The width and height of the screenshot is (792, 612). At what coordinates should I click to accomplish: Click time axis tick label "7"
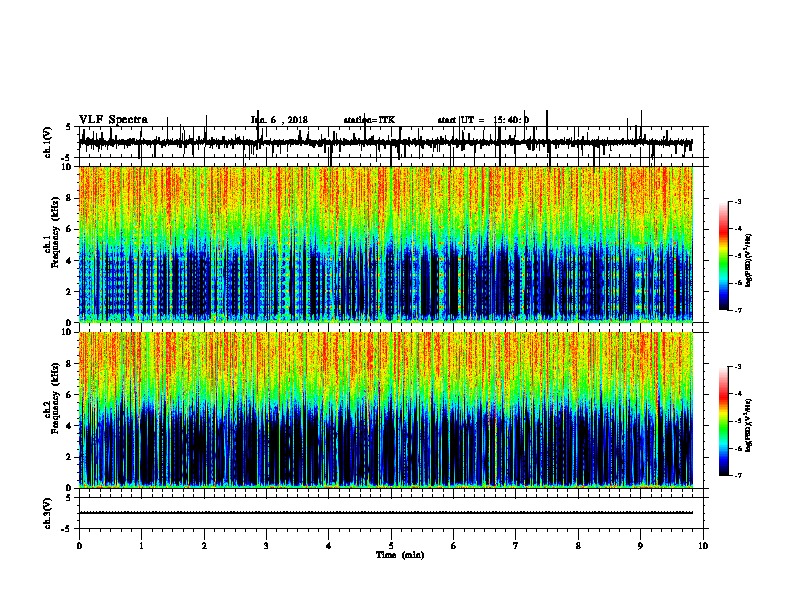point(516,546)
